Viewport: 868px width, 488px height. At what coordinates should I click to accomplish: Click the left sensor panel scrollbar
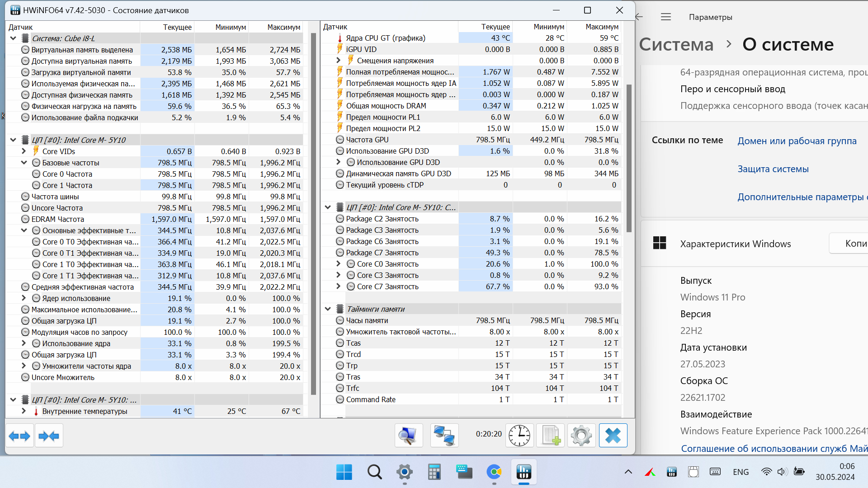coord(313,212)
